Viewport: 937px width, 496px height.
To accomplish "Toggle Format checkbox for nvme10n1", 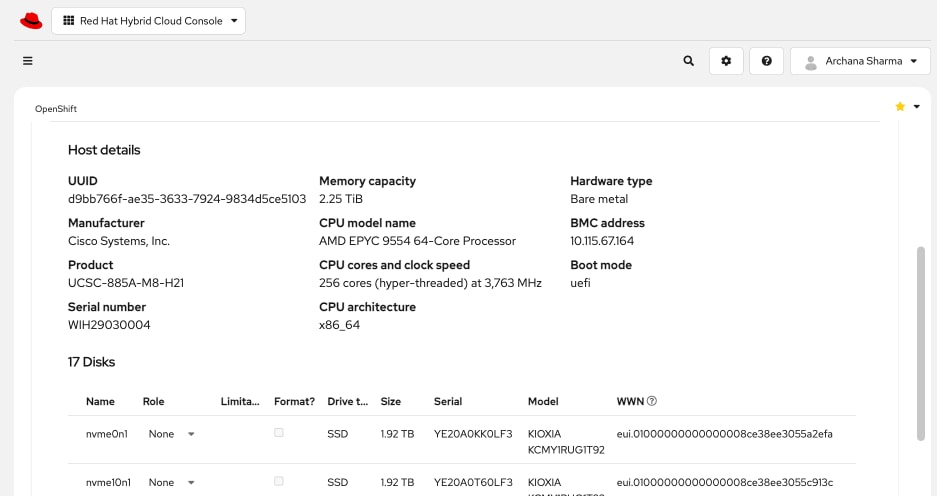I will click(x=278, y=481).
